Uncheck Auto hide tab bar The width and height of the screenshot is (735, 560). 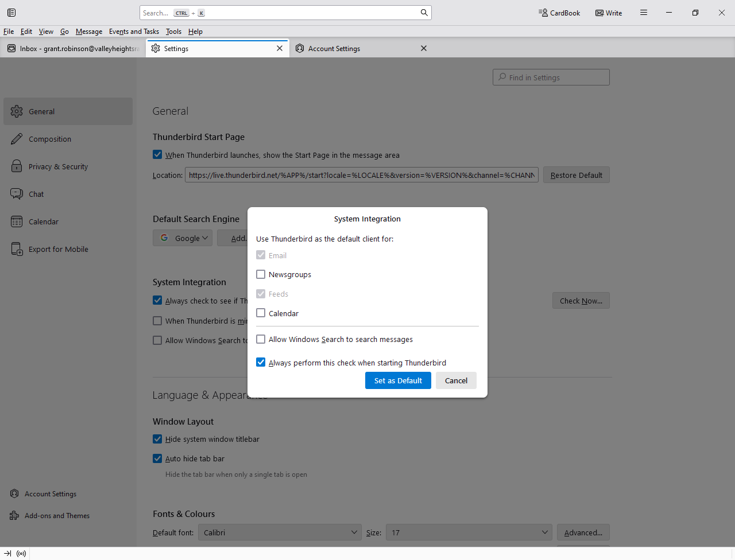157,458
